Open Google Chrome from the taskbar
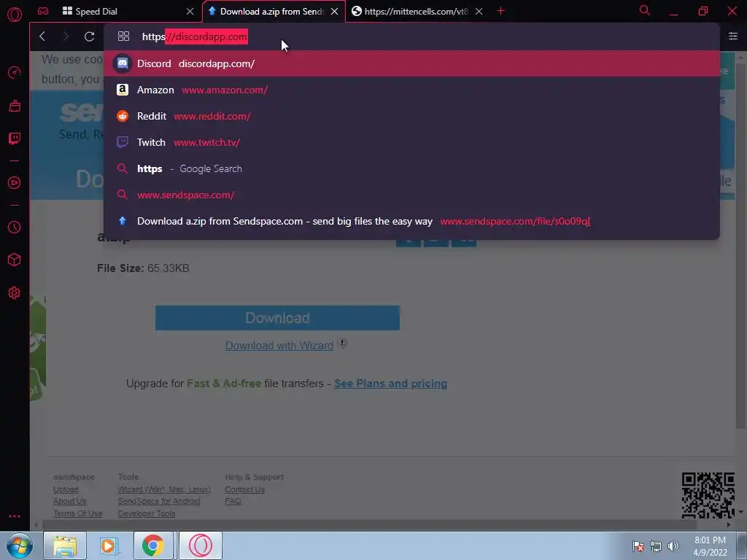Viewport: 747px width, 560px height. coord(153,545)
